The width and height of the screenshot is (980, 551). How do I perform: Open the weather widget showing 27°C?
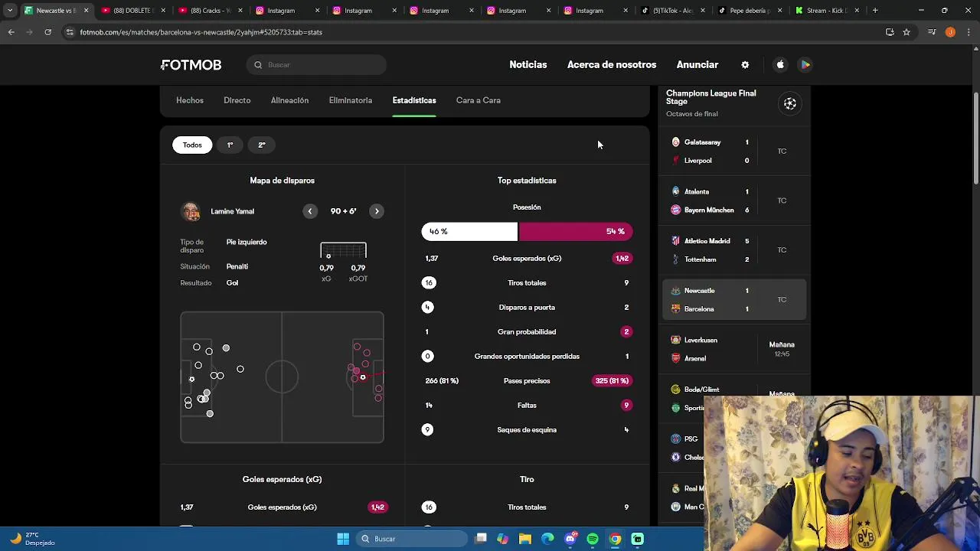(x=32, y=539)
